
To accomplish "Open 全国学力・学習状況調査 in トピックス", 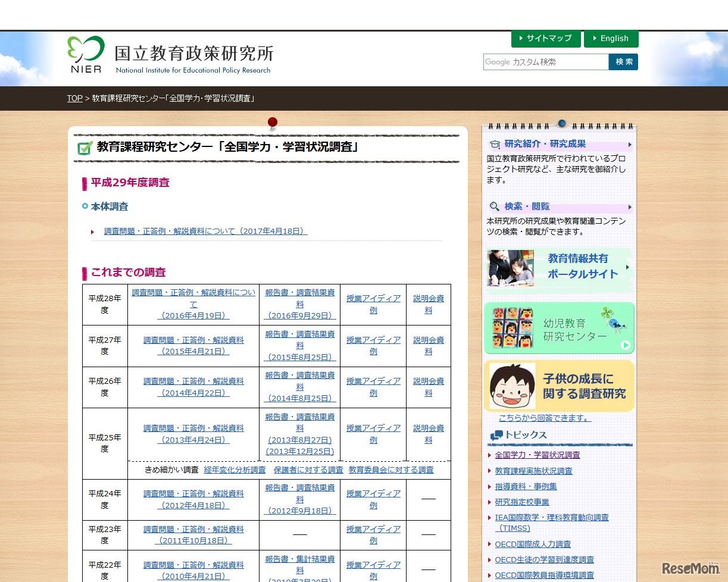I will (x=538, y=455).
